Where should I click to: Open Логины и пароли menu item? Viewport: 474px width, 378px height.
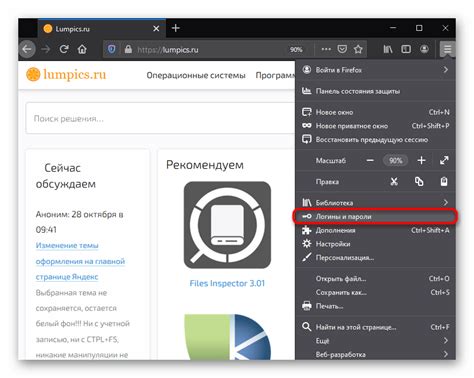(375, 216)
